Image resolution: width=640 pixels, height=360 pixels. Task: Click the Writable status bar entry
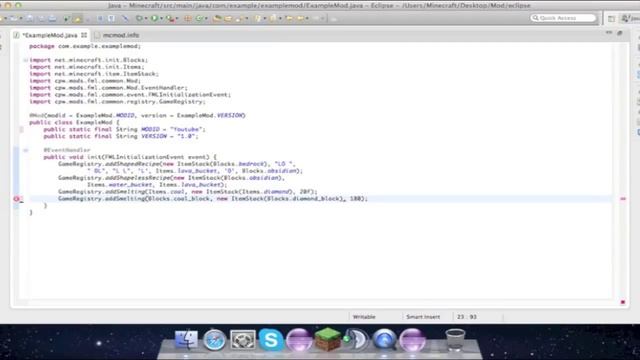tap(364, 317)
